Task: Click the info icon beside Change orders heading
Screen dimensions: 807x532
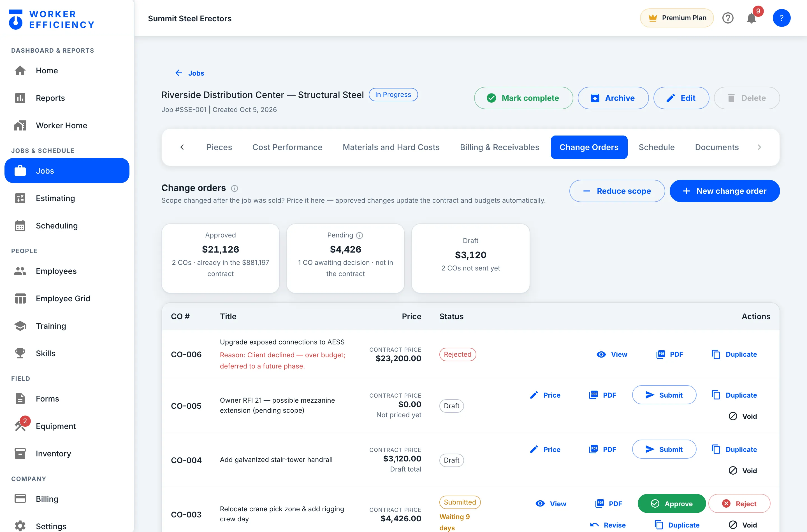Action: click(x=234, y=188)
